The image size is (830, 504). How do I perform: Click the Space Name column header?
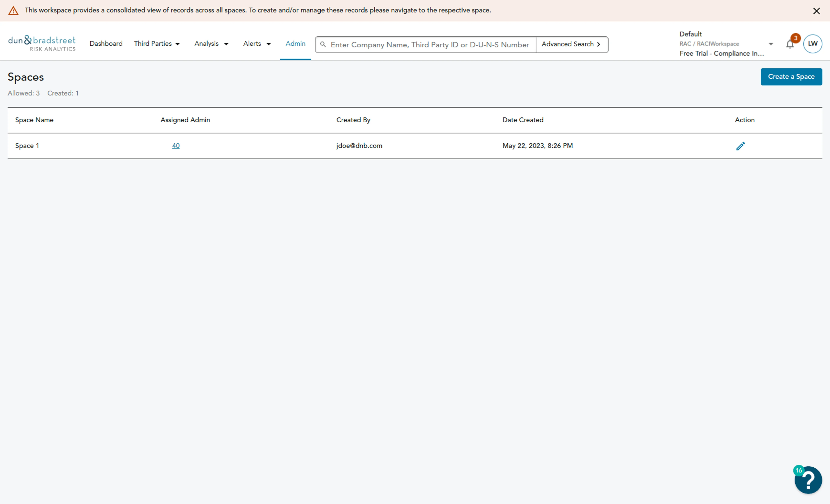(34, 120)
